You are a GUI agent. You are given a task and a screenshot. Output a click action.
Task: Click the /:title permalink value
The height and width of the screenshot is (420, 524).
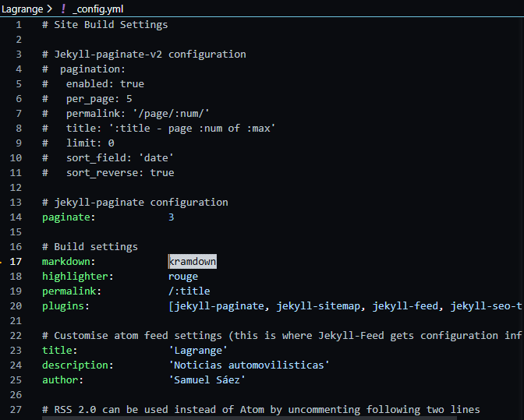189,291
